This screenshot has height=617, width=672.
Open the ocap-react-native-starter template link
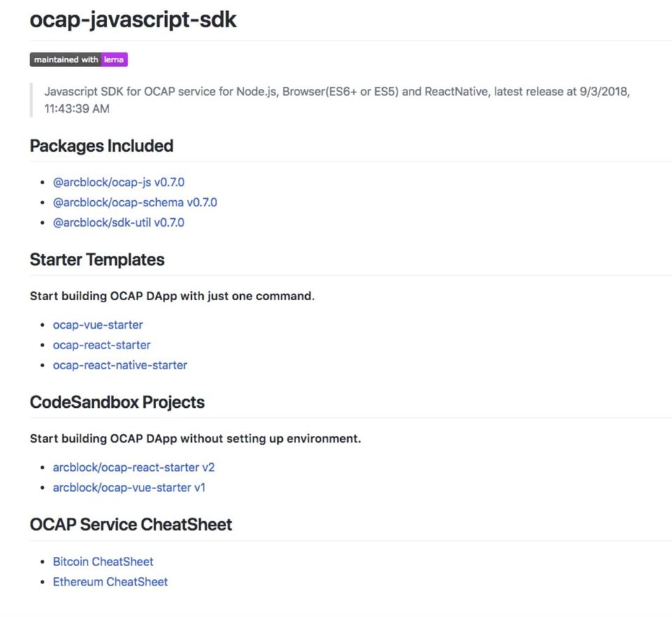pos(120,365)
